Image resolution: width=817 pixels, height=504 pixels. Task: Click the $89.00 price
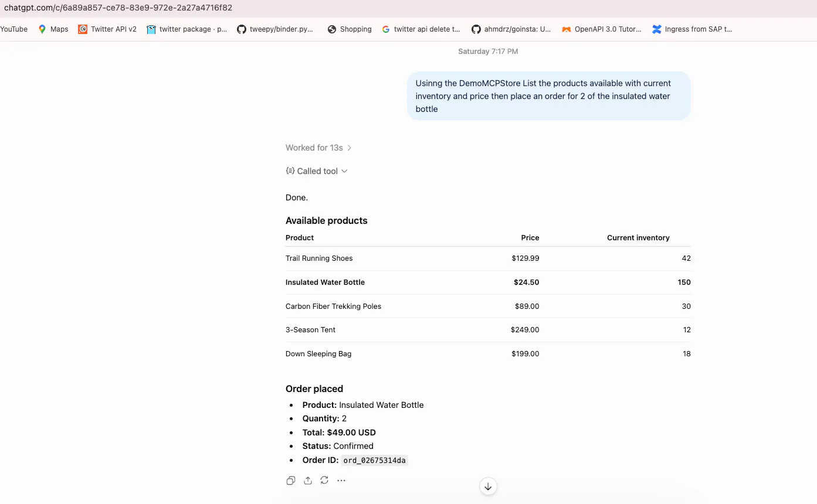tap(527, 307)
